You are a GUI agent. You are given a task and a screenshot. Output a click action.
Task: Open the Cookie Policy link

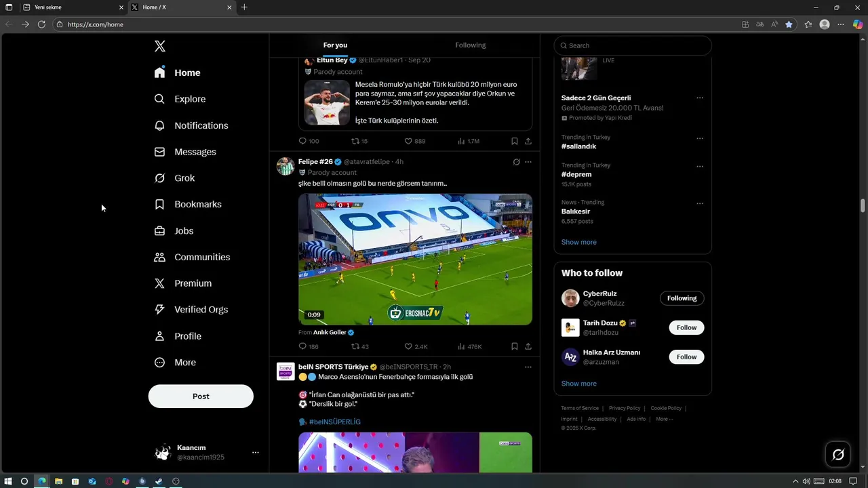[x=666, y=408]
